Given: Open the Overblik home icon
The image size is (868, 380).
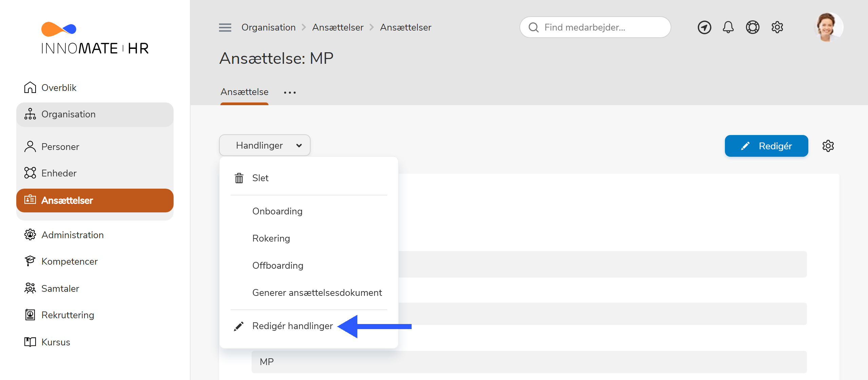Looking at the screenshot, I should [31, 87].
